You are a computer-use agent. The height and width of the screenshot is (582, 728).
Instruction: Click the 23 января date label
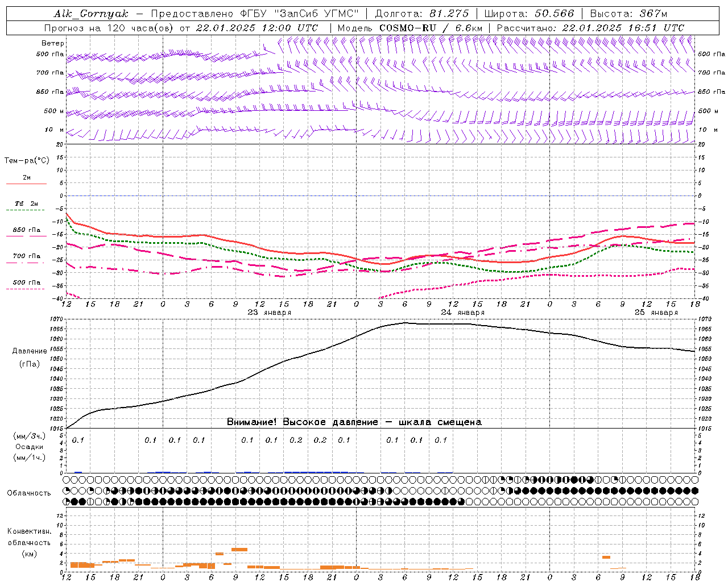pyautogui.click(x=270, y=313)
